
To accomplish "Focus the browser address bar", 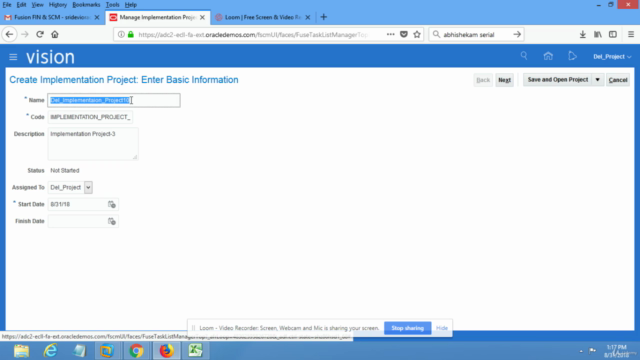I will [x=253, y=35].
